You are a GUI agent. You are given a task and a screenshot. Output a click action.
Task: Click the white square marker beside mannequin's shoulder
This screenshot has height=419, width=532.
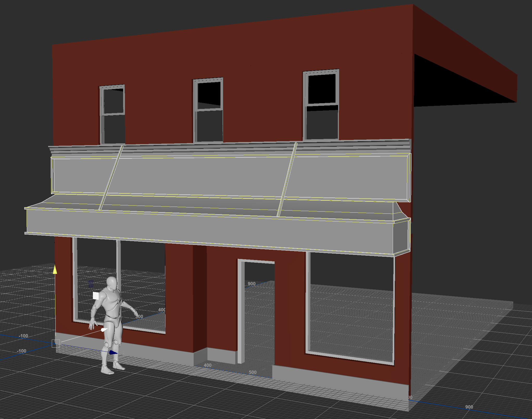96,295
